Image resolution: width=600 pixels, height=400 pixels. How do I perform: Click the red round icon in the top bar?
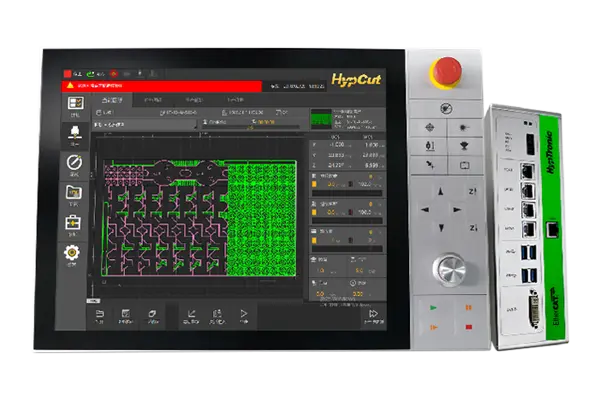(114, 74)
